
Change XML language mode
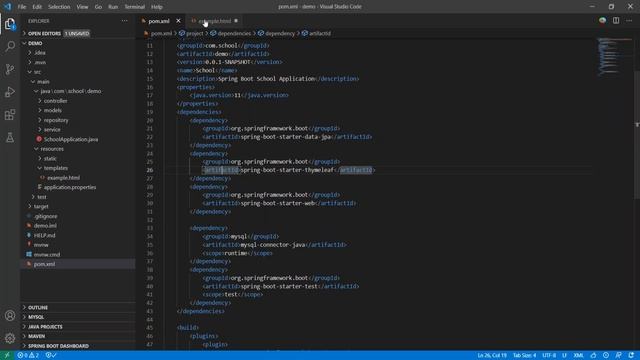coord(578,355)
